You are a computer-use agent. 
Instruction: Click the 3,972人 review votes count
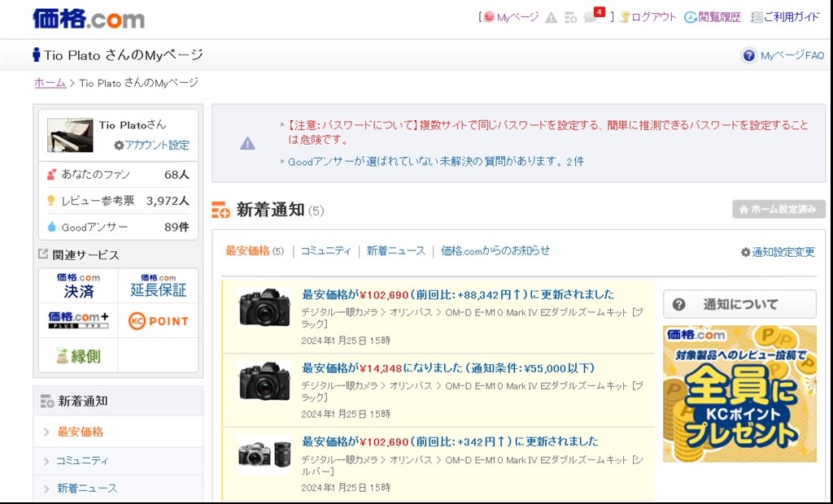coord(168,201)
